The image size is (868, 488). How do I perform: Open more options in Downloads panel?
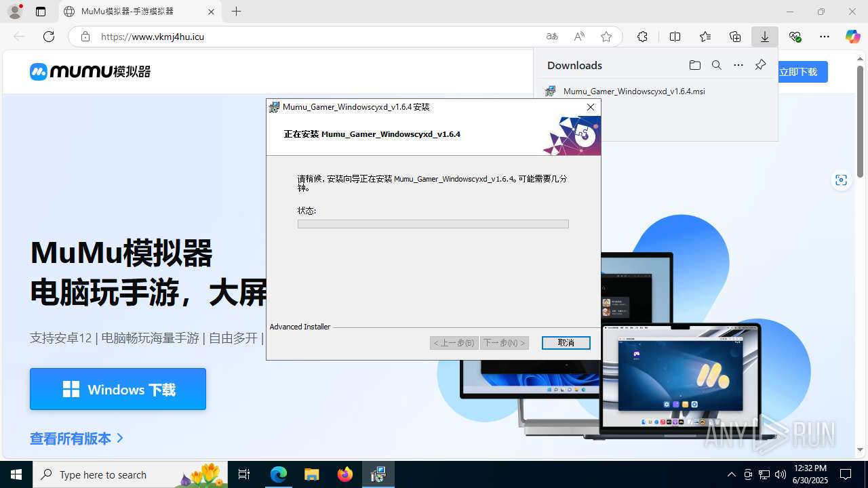(738, 65)
